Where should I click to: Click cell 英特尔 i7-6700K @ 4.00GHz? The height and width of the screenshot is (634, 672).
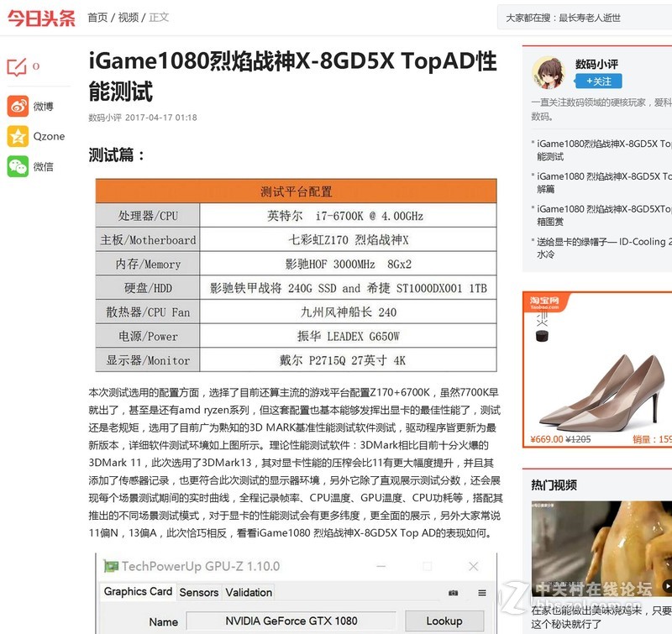tap(348, 216)
